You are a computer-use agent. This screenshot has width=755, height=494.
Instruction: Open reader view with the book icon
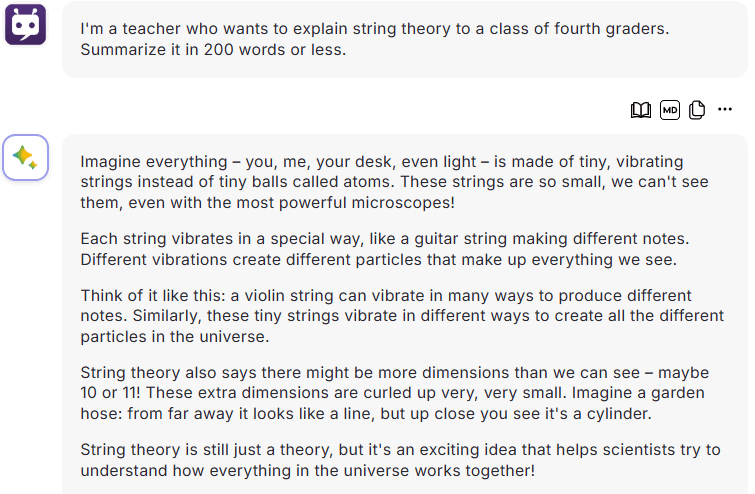(640, 110)
